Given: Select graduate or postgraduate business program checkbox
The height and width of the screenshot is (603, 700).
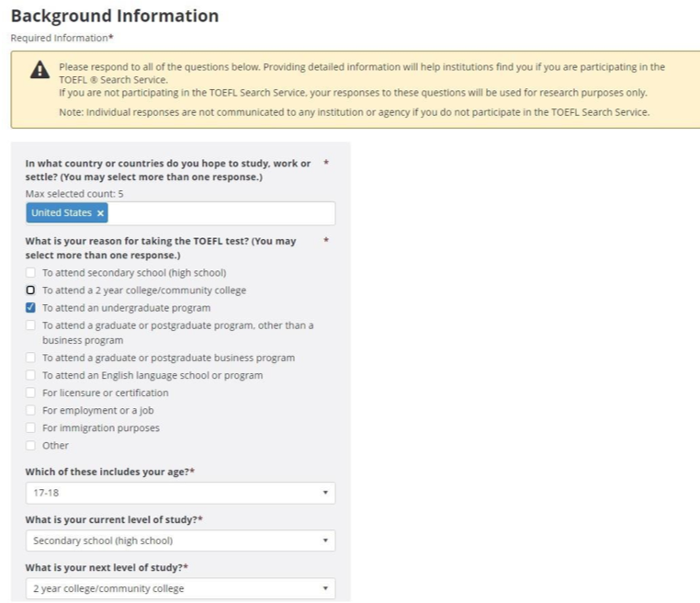Looking at the screenshot, I should 30,358.
